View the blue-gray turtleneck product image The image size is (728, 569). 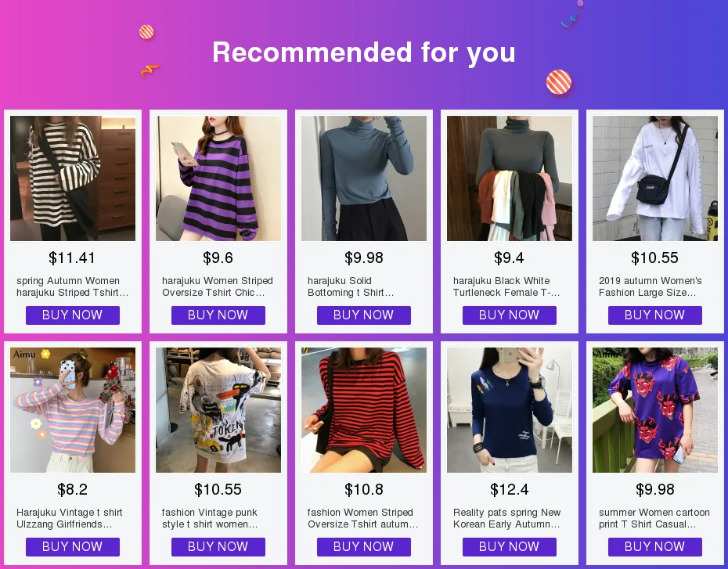(x=364, y=178)
